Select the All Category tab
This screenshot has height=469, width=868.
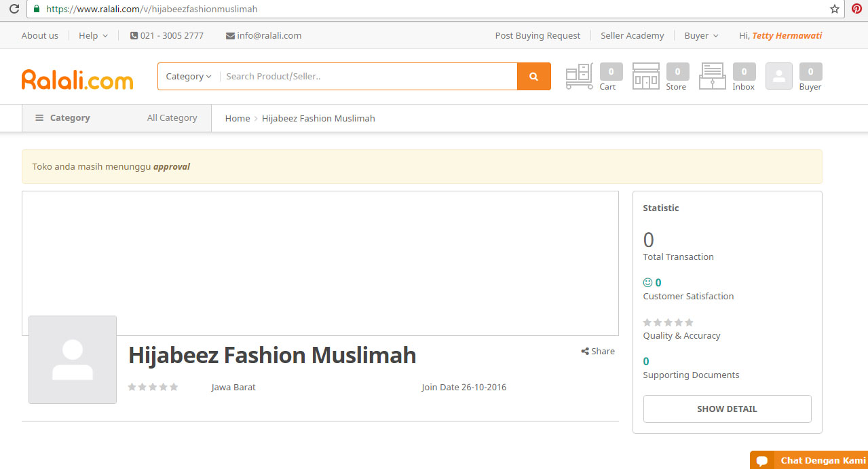[x=172, y=118]
